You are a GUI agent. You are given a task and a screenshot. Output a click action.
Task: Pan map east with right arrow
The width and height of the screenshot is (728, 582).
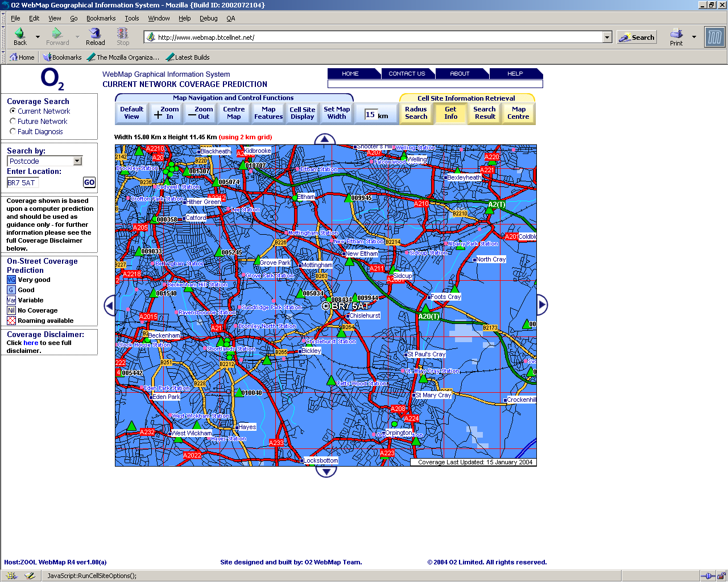(x=542, y=305)
